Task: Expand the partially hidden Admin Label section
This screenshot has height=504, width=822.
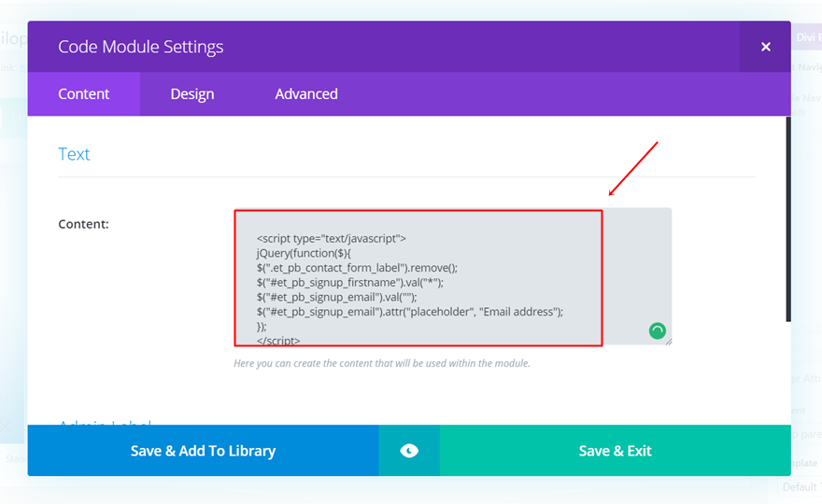Action: point(105,423)
